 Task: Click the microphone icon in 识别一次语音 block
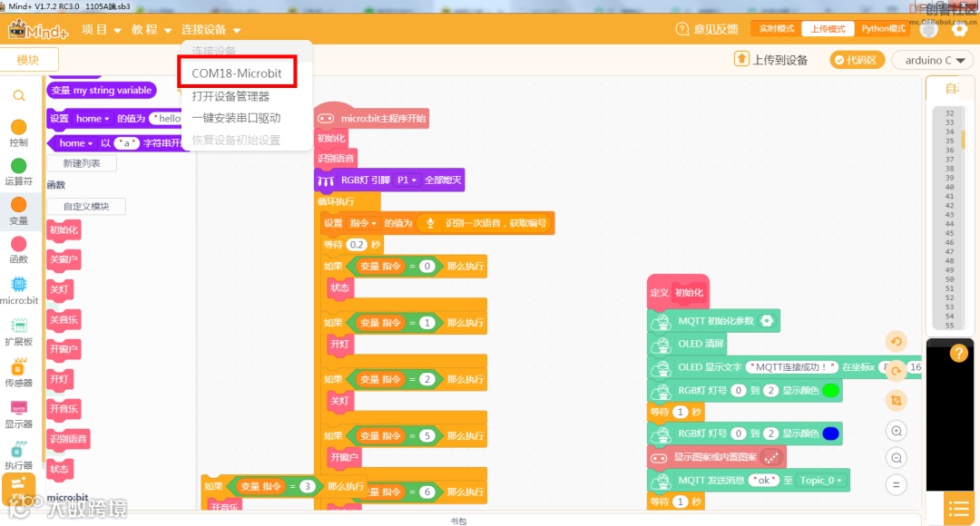click(430, 223)
